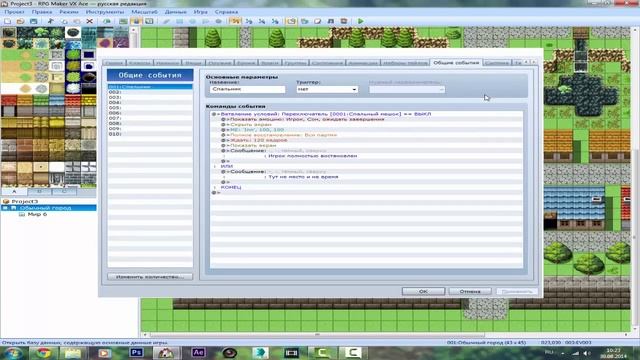The image size is (640, 360).
Task: Open the Resource Manager icon
Action: coord(304,21)
